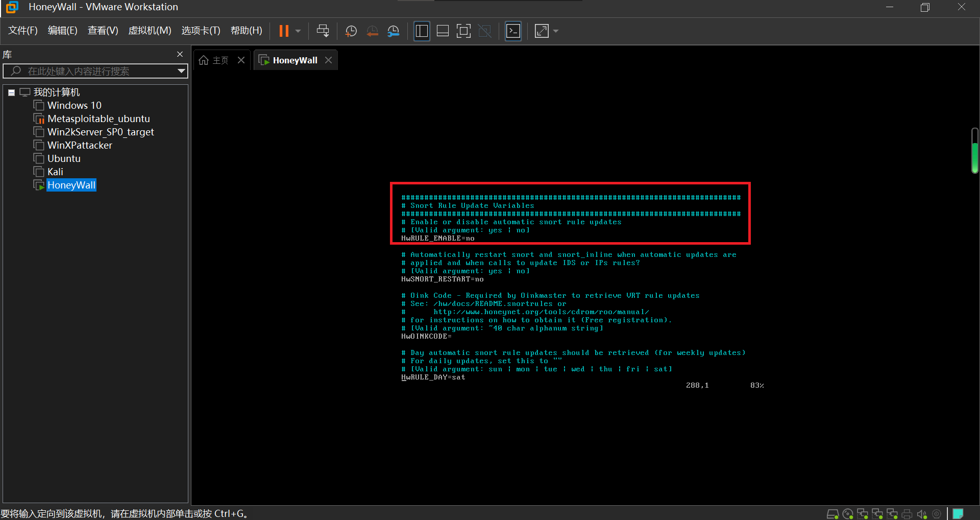Open the power options dropdown arrow
The image size is (980, 520).
298,31
